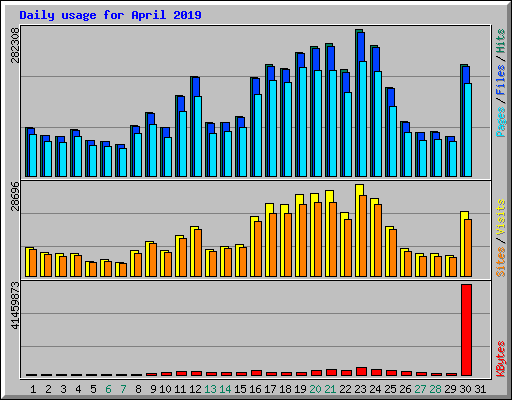The image size is (512, 400).
Task: Click day label 18 on the x-axis
Action: click(x=285, y=389)
